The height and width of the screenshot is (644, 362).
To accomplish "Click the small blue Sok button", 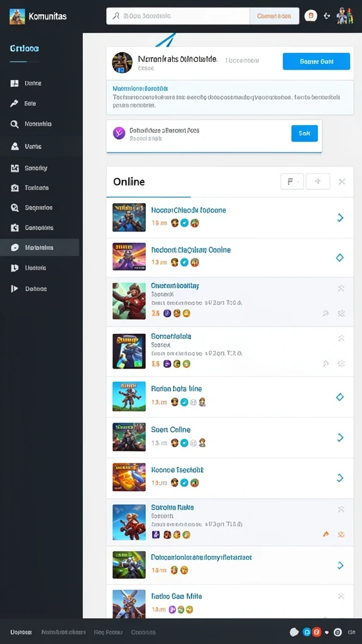I will pyautogui.click(x=305, y=133).
